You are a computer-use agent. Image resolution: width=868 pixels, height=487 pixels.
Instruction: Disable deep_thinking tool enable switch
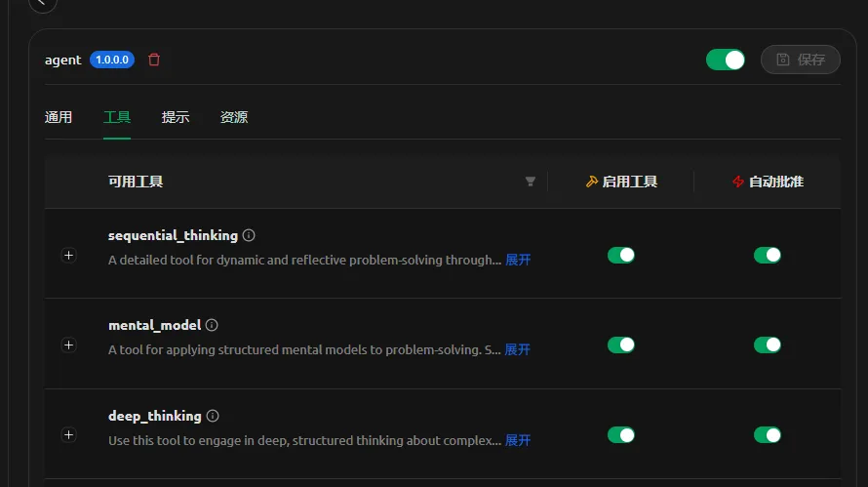coord(621,435)
